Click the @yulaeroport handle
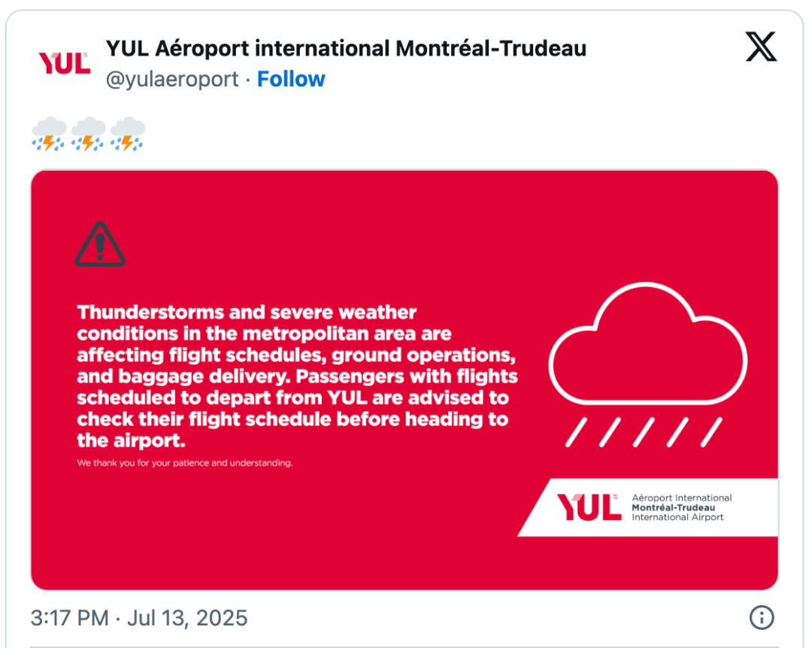The height and width of the screenshot is (648, 812). click(172, 79)
